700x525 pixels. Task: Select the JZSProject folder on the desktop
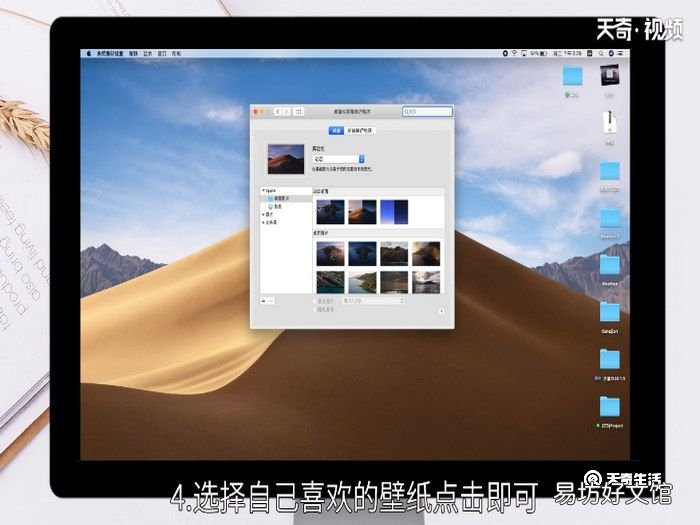coord(610,406)
